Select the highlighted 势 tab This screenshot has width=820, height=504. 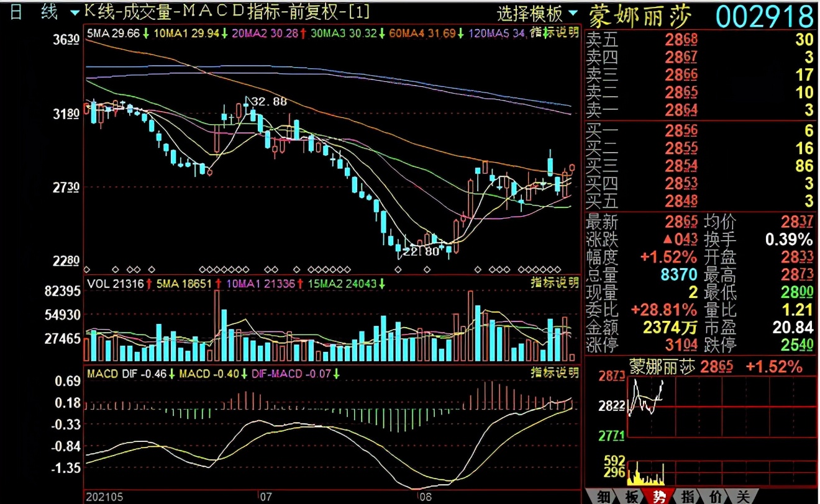tap(658, 497)
